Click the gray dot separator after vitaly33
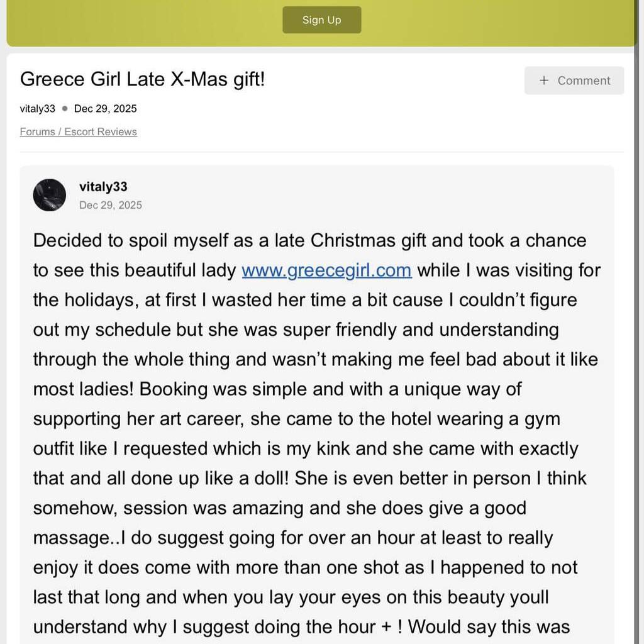The image size is (644, 644). pyautogui.click(x=65, y=109)
